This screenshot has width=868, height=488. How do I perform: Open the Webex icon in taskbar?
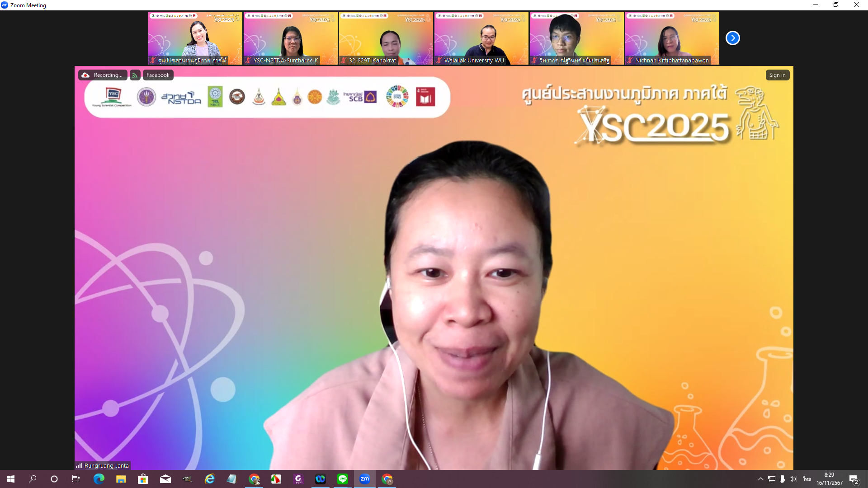point(320,479)
